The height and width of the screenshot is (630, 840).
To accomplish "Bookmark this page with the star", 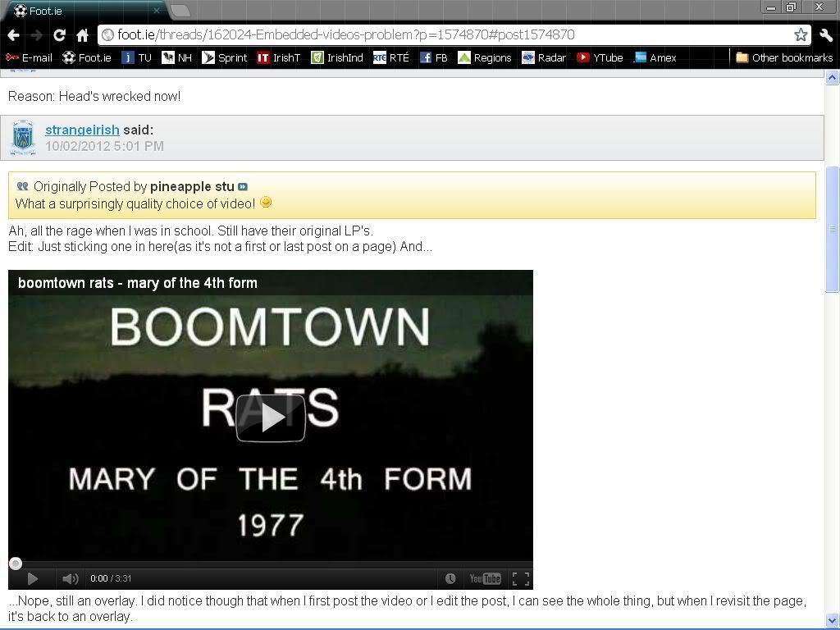I will coord(801,34).
